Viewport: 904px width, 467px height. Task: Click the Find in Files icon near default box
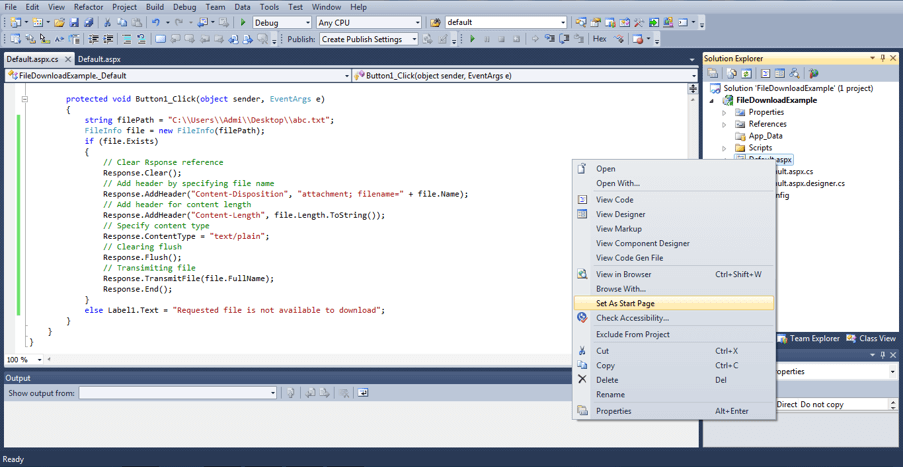point(435,22)
